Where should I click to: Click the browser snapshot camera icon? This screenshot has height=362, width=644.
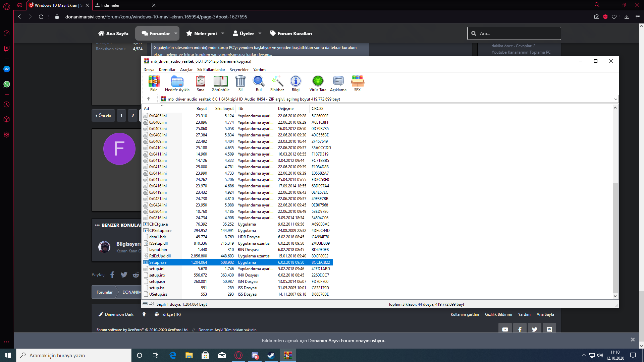[x=597, y=17]
